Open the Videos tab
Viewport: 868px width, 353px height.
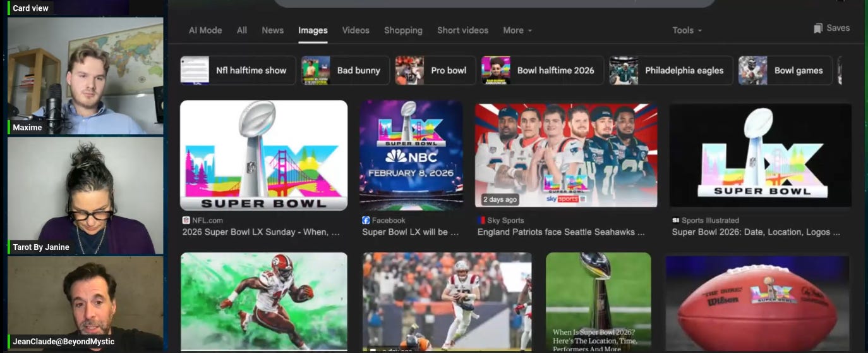tap(356, 30)
